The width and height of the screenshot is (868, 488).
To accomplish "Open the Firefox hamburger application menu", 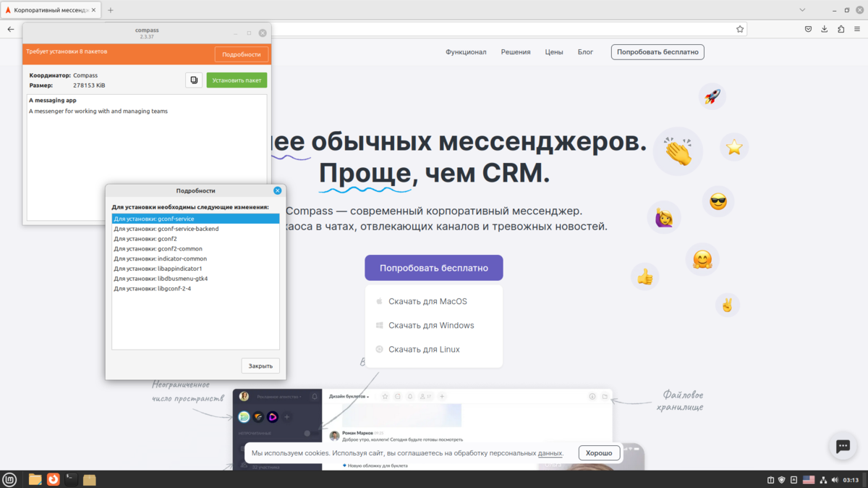I will coord(857,29).
